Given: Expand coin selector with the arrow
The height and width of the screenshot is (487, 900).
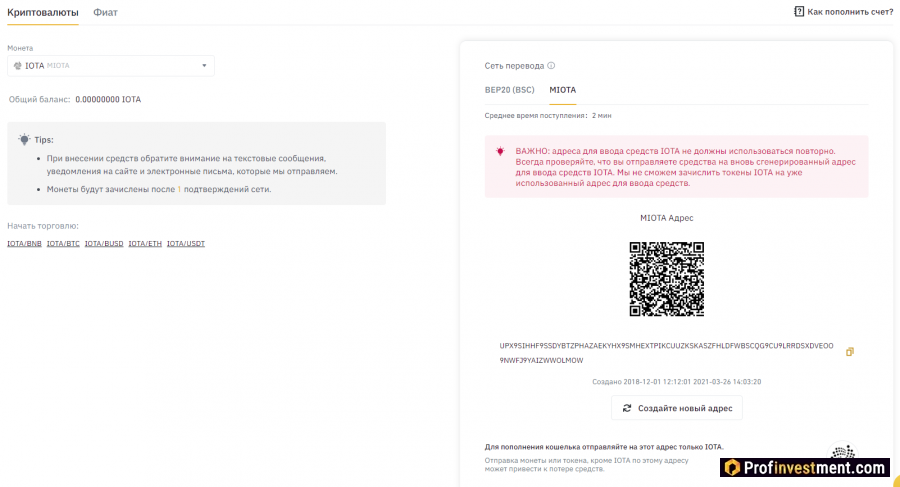Looking at the screenshot, I should click(x=204, y=65).
